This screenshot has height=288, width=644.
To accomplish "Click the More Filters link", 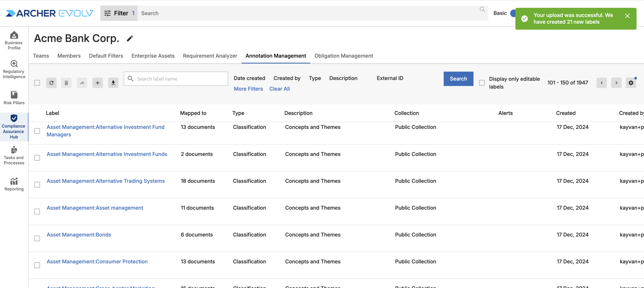I will point(248,89).
